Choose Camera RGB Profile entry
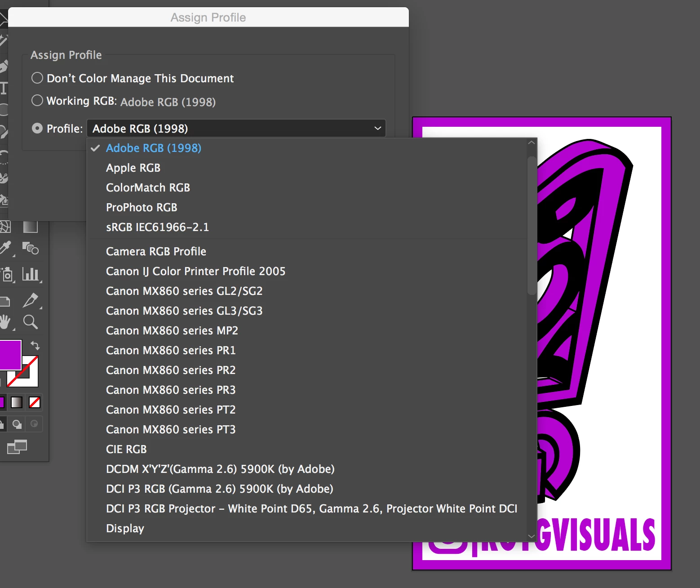Screen dimensions: 700x588 click(x=307, y=251)
